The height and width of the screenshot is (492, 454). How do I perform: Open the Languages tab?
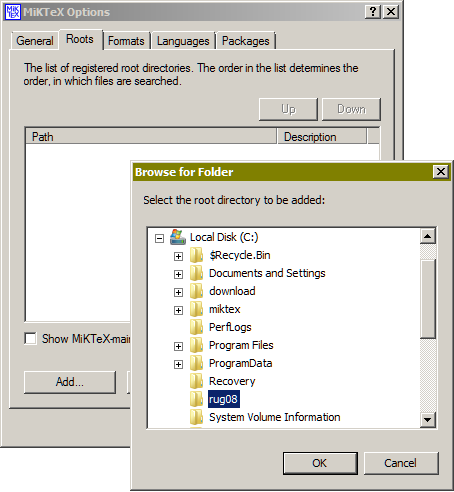[183, 41]
